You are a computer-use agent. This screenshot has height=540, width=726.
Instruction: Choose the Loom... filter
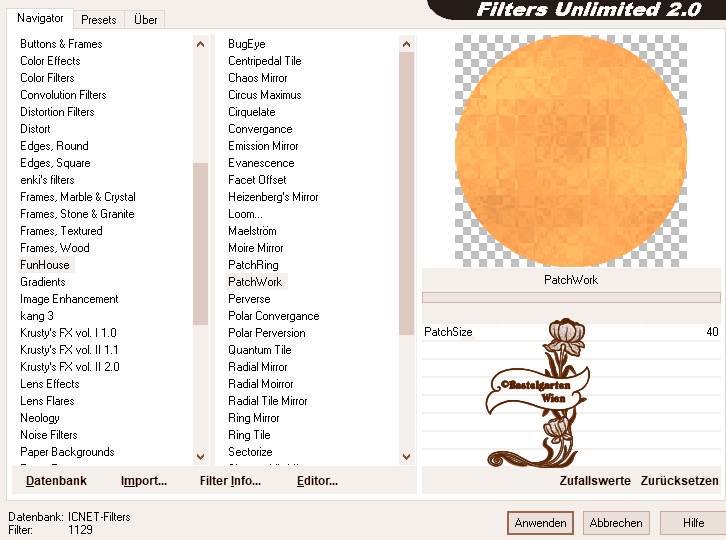[x=245, y=214]
